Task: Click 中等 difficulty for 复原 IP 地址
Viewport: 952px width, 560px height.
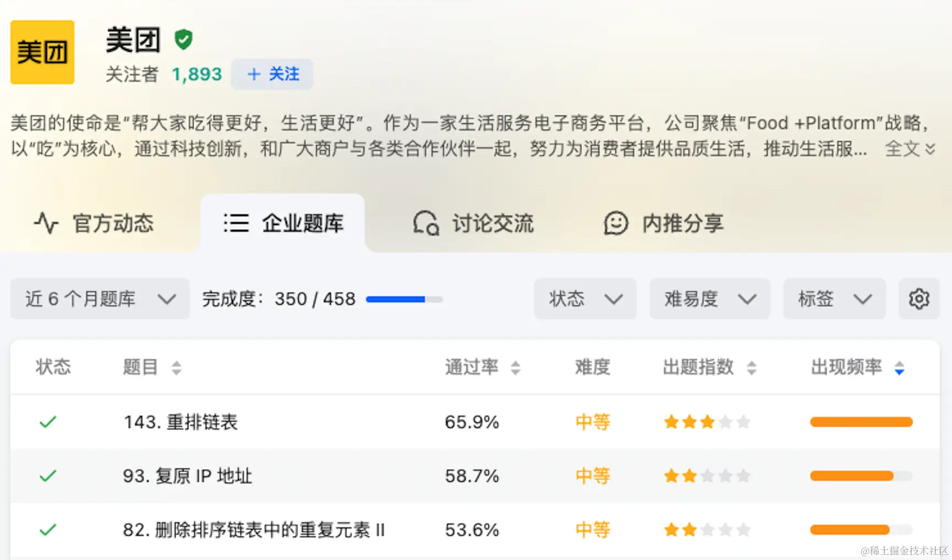Action: click(593, 476)
